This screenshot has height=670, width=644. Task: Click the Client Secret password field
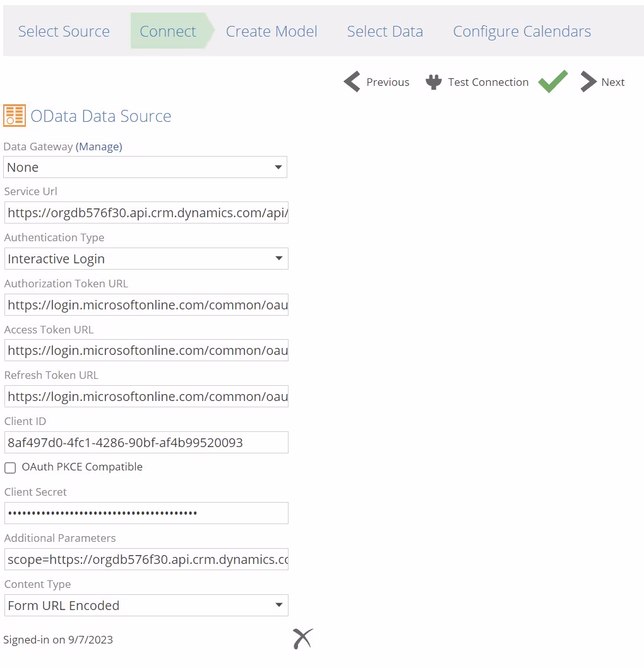tap(146, 513)
